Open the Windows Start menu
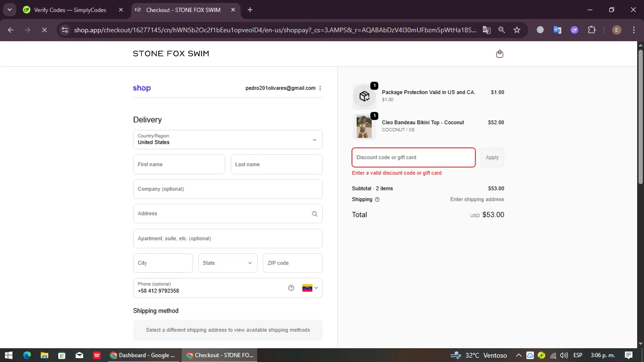Image resolution: width=644 pixels, height=362 pixels. point(9,355)
